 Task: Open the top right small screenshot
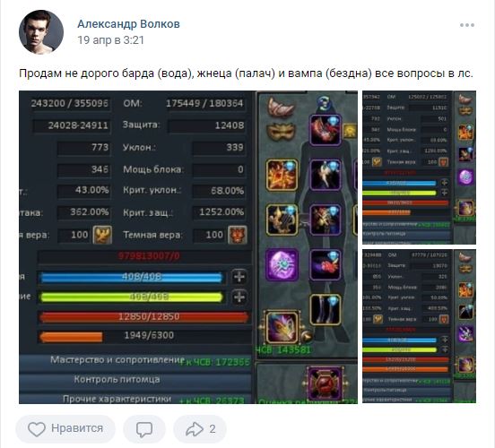coord(419,168)
